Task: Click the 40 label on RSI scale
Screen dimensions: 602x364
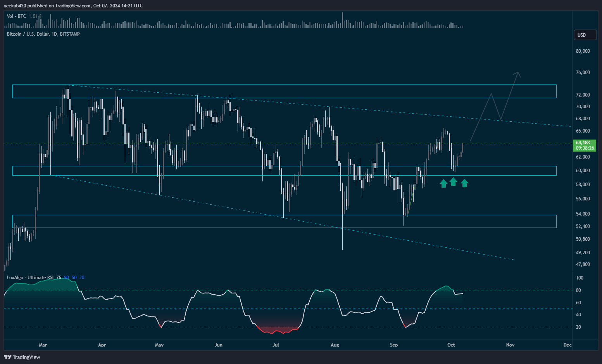Action: [x=578, y=315]
